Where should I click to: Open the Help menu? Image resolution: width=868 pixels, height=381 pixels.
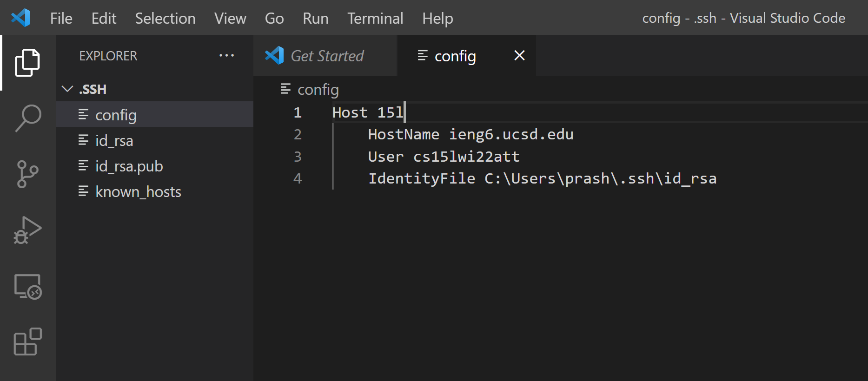(x=438, y=18)
